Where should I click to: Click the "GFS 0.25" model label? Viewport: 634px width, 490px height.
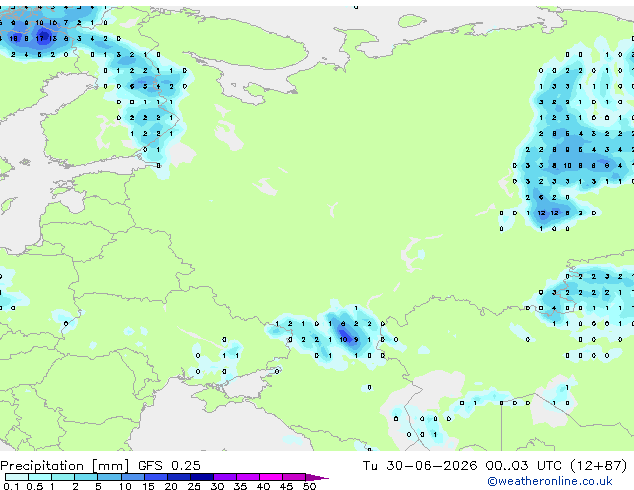tap(169, 465)
